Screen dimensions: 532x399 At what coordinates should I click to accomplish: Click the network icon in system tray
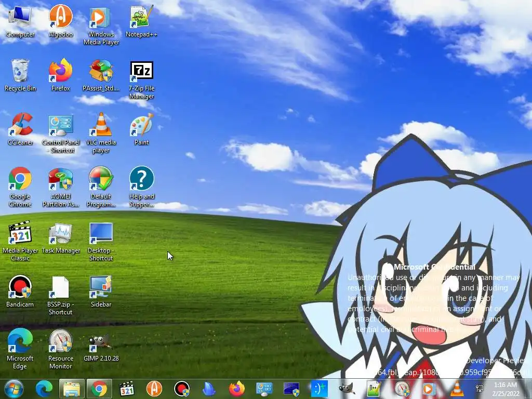[x=480, y=389]
